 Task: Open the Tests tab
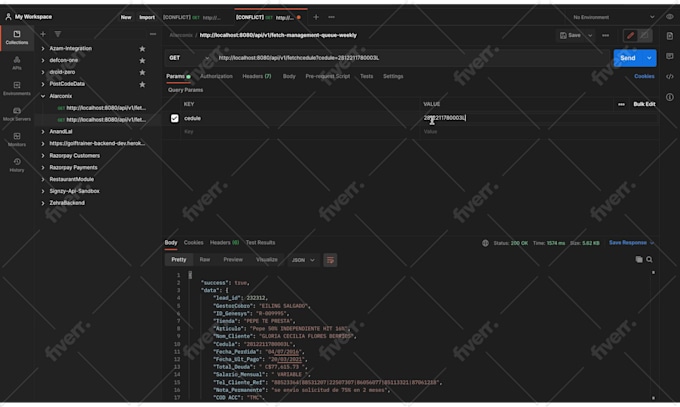tap(366, 76)
